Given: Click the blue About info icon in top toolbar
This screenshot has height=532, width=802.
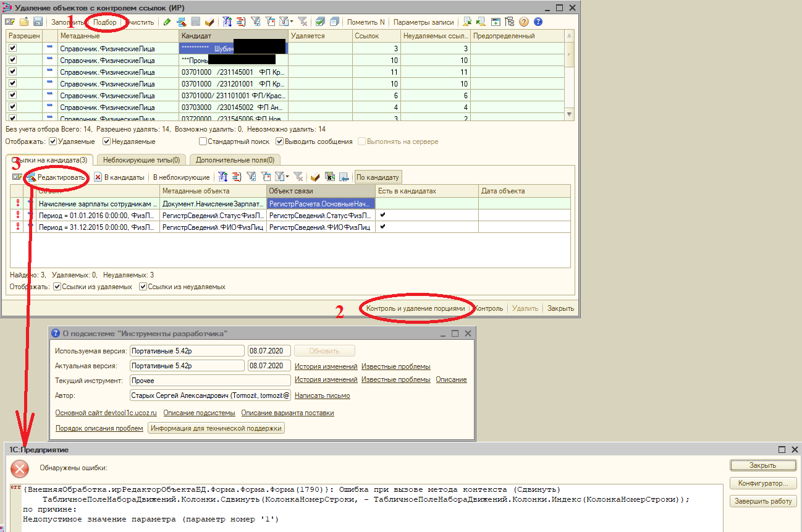Looking at the screenshot, I should 538,22.
